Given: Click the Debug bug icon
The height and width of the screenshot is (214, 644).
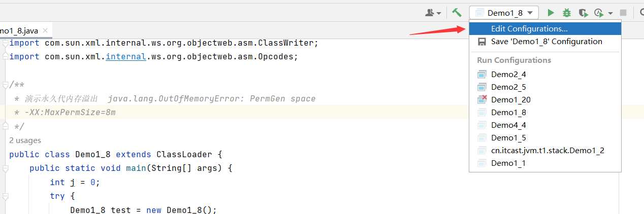Looking at the screenshot, I should tap(567, 13).
